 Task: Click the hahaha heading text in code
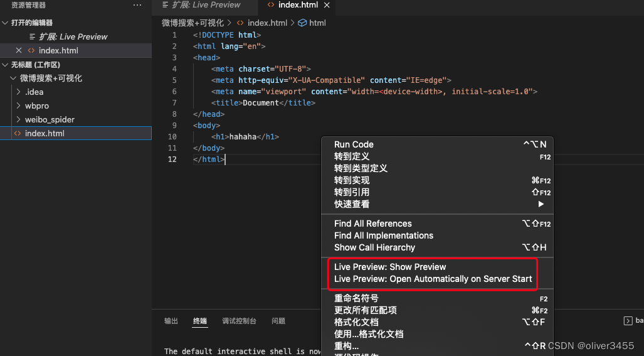pyautogui.click(x=243, y=136)
